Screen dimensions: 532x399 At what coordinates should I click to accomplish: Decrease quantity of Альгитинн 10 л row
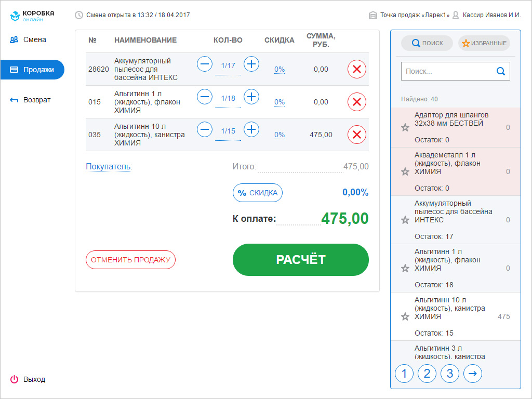click(205, 129)
